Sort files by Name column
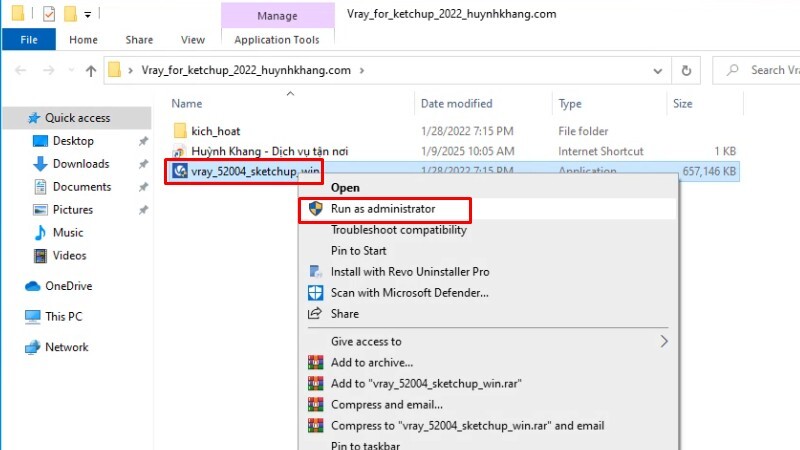The height and width of the screenshot is (450, 800). (x=187, y=104)
